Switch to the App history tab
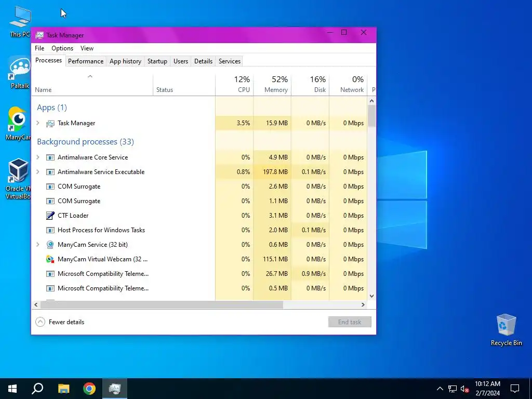This screenshot has height=399, width=532. [x=125, y=61]
